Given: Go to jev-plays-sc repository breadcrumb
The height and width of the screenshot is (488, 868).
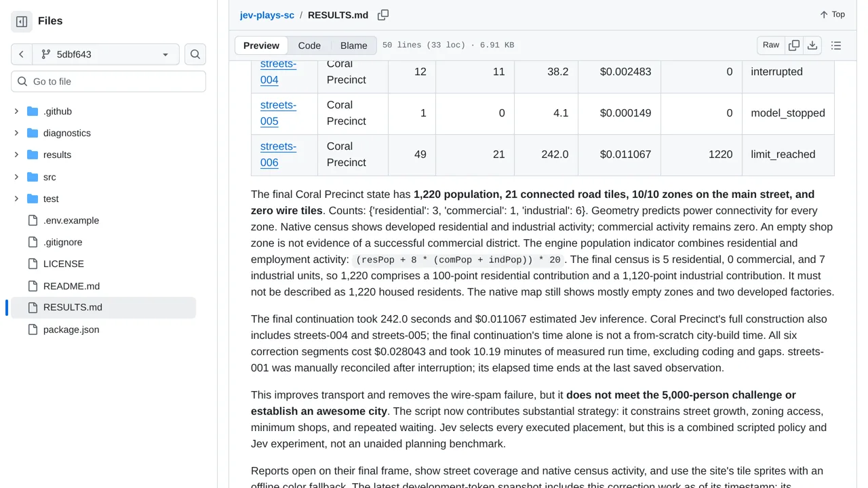Looking at the screenshot, I should [267, 15].
